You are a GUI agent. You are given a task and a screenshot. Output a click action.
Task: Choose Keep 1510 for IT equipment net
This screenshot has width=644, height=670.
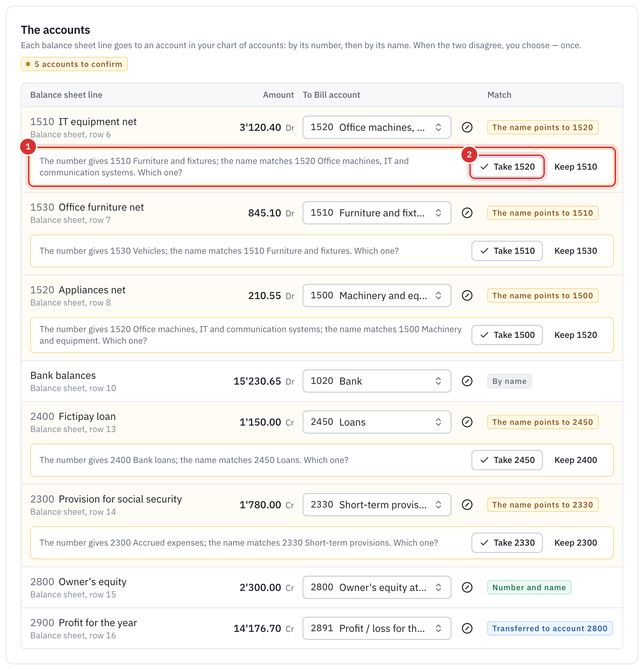[x=575, y=167]
